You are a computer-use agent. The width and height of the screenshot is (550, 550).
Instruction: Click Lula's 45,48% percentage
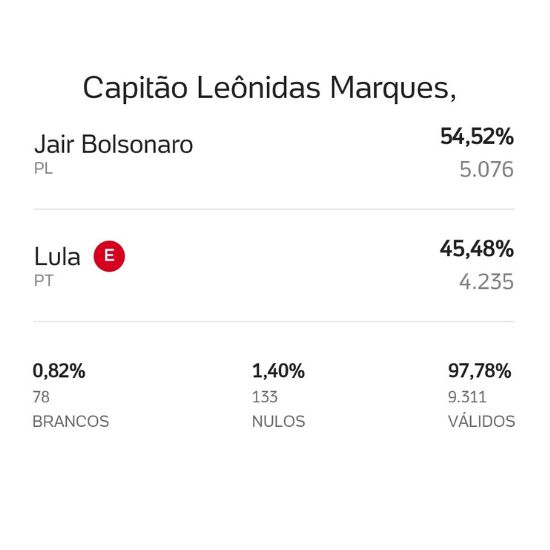(x=477, y=249)
